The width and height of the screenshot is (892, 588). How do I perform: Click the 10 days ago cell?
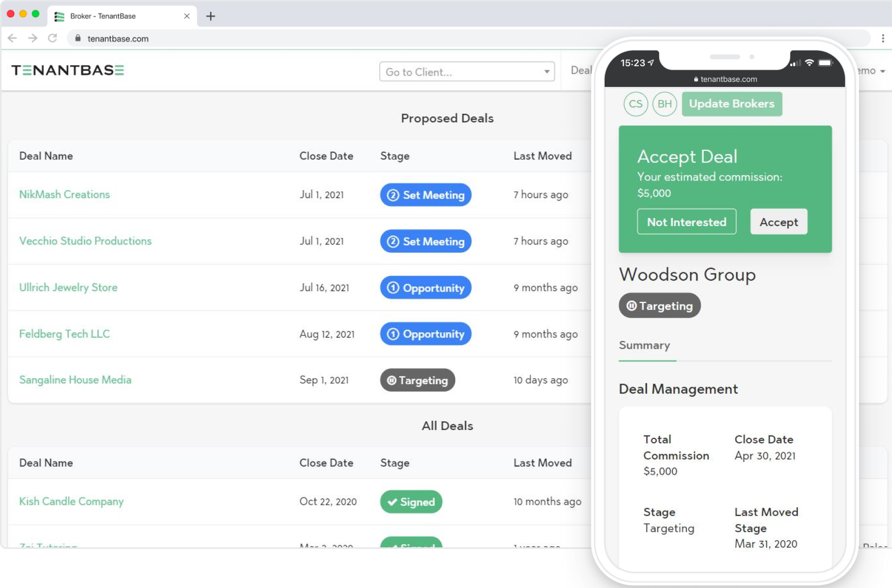coord(541,380)
